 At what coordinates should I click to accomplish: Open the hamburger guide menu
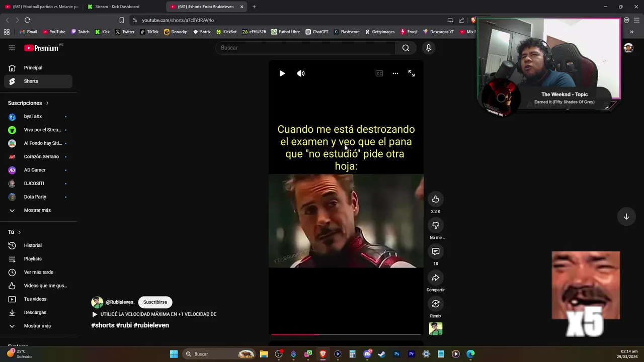[12, 48]
